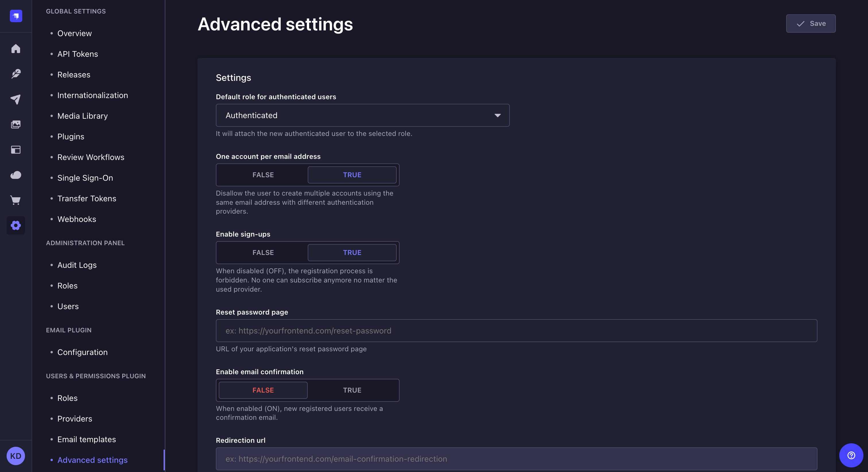Screen dimensions: 868x472
Task: Open the Webhooks settings link
Action: point(76,219)
